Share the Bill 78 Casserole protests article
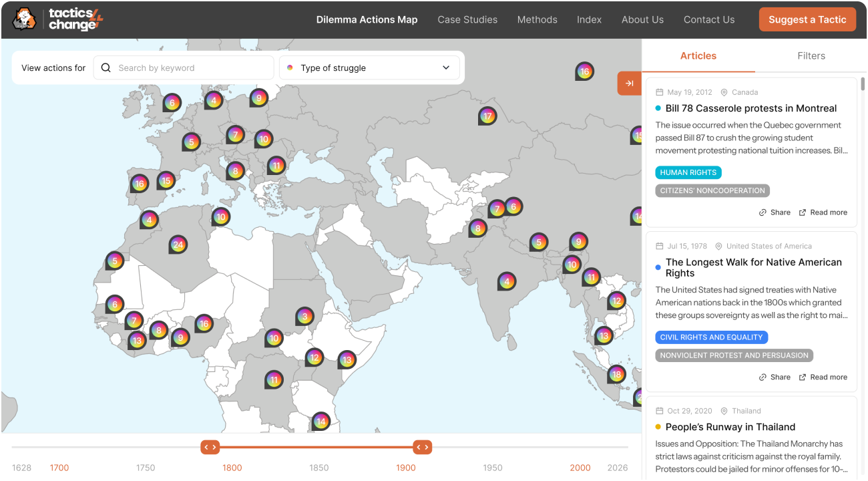The width and height of the screenshot is (868, 481). [x=775, y=212]
